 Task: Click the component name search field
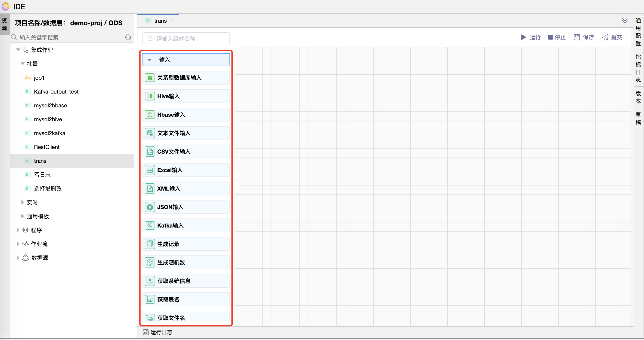click(x=190, y=39)
